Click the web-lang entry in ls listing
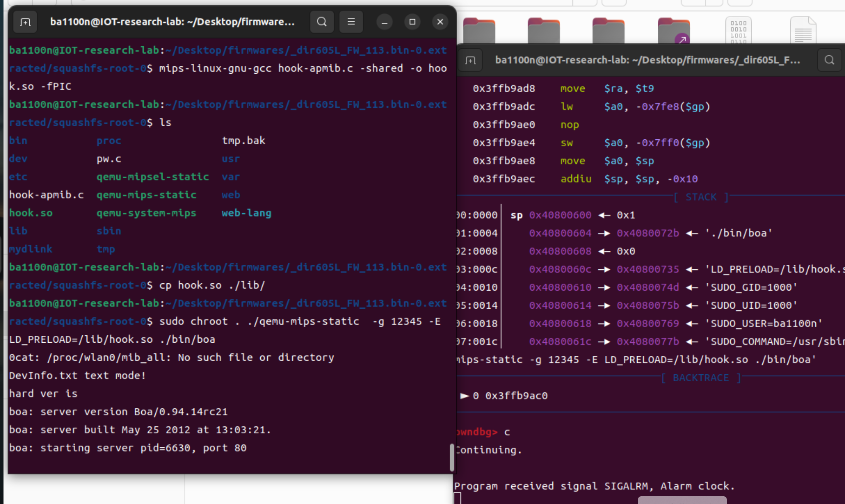Image resolution: width=845 pixels, height=504 pixels. tap(246, 213)
